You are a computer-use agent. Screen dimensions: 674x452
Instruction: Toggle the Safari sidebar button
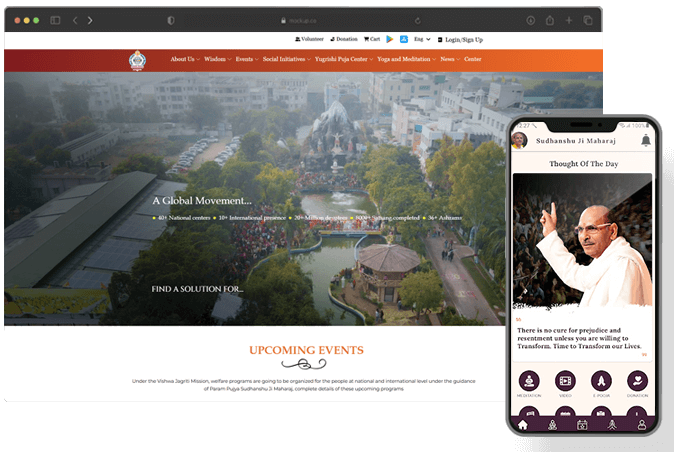(x=55, y=20)
